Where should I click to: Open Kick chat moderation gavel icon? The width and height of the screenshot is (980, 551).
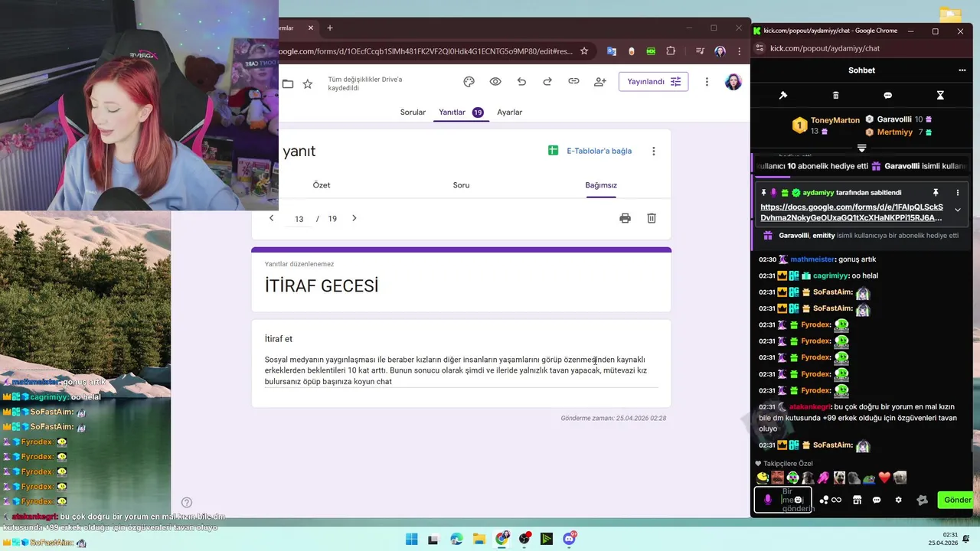[783, 96]
